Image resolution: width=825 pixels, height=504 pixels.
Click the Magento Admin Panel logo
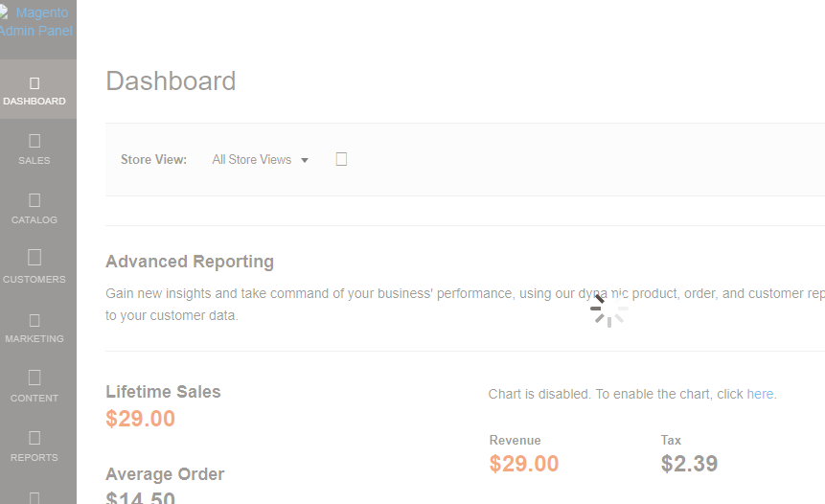pos(36,22)
